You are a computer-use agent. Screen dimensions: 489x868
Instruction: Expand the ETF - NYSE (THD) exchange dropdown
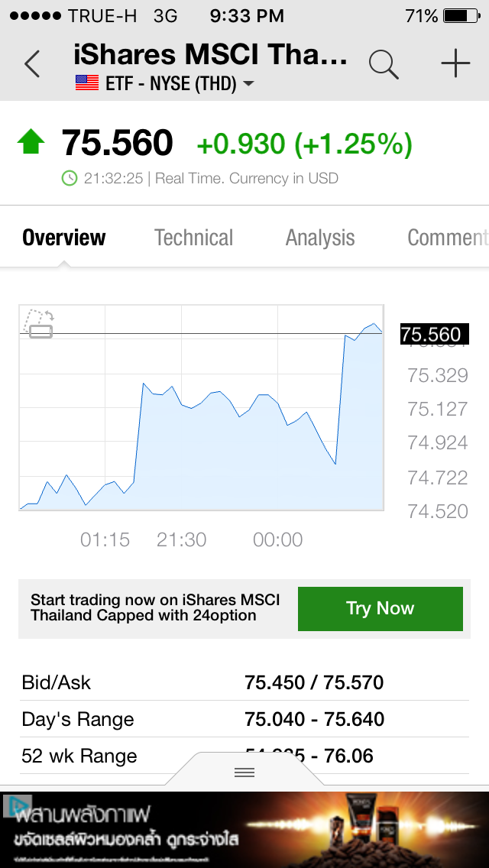click(x=164, y=83)
